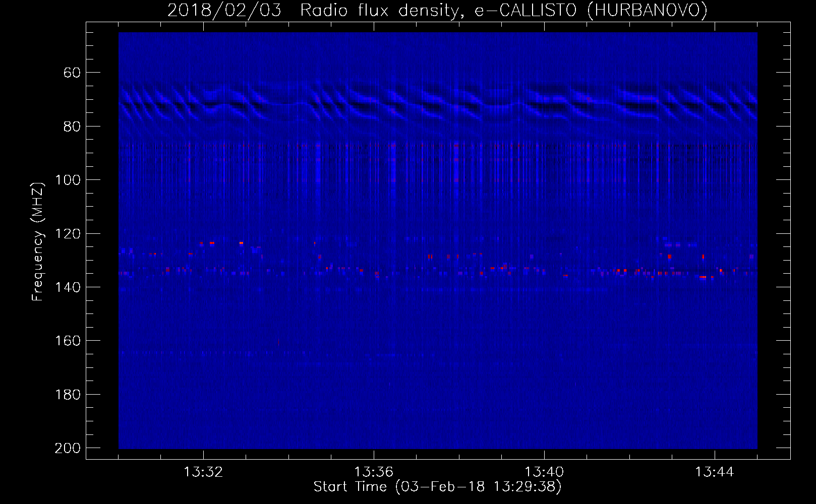Screen dimensions: 816x504
Task: Click the 13:32 time tick label
Action: [203, 472]
